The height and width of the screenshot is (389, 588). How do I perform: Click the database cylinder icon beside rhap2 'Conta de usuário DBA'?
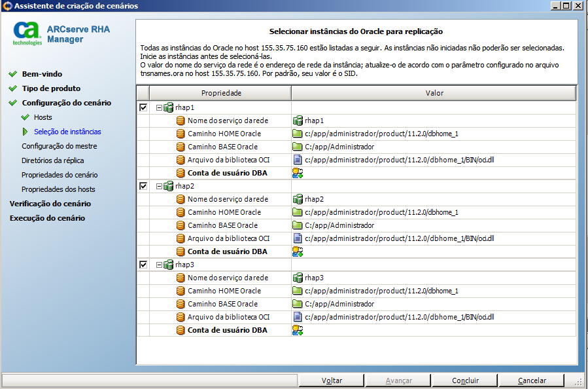click(181, 251)
